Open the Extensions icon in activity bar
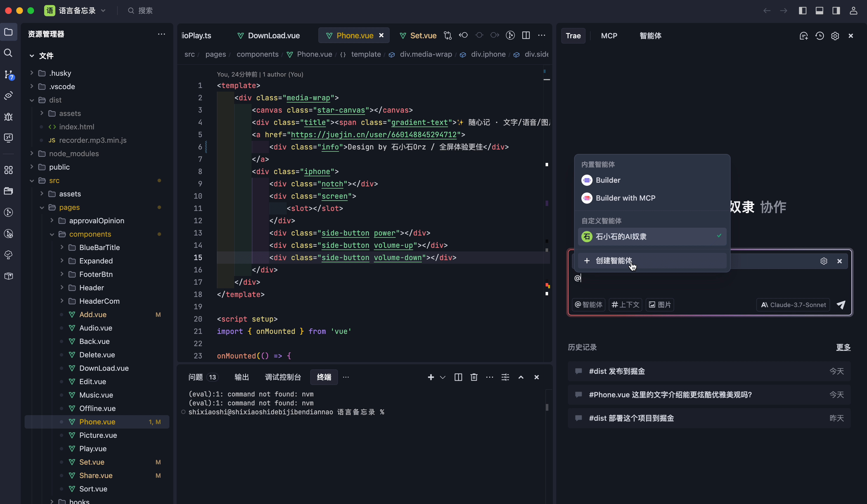This screenshot has height=504, width=867. (8, 170)
